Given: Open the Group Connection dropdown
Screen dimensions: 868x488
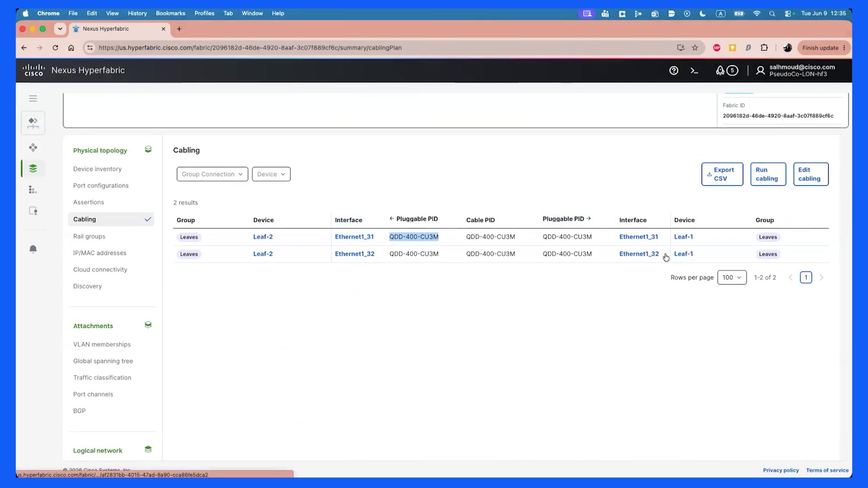Looking at the screenshot, I should tap(212, 174).
